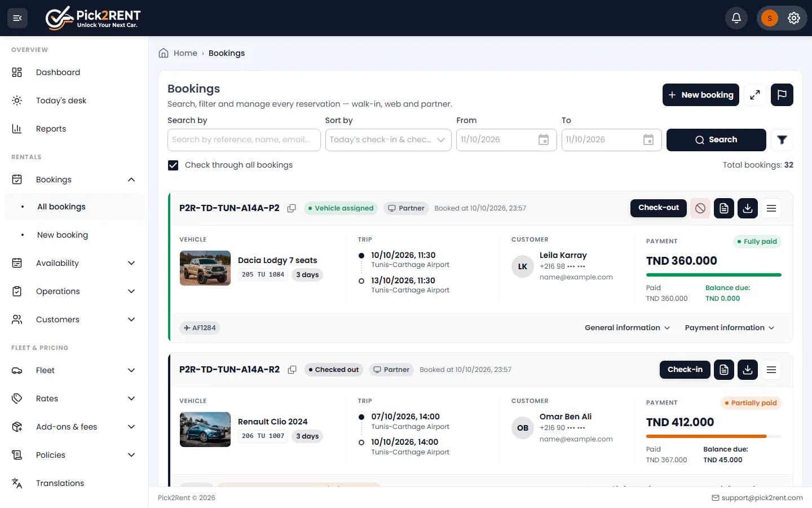Copy reference P2R-TD-TUN-A14A-R2
The height and width of the screenshot is (508, 812).
tap(292, 370)
